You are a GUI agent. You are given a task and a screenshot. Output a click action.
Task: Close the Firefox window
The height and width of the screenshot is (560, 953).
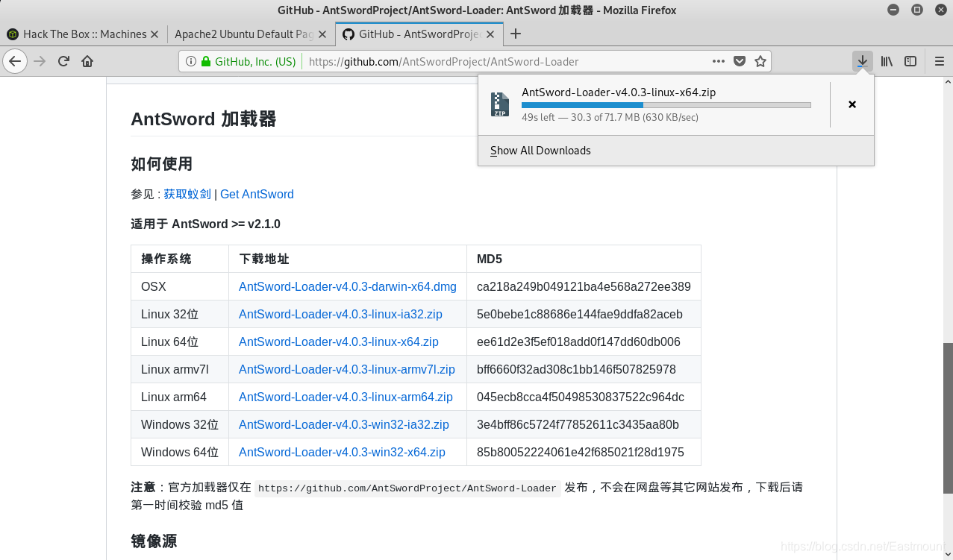tap(940, 10)
